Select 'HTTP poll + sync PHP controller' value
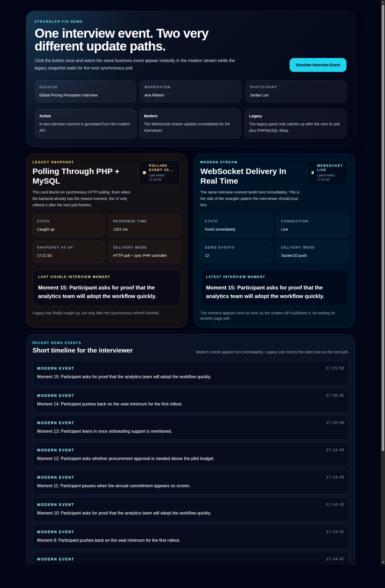This screenshot has width=385, height=588. click(x=140, y=256)
